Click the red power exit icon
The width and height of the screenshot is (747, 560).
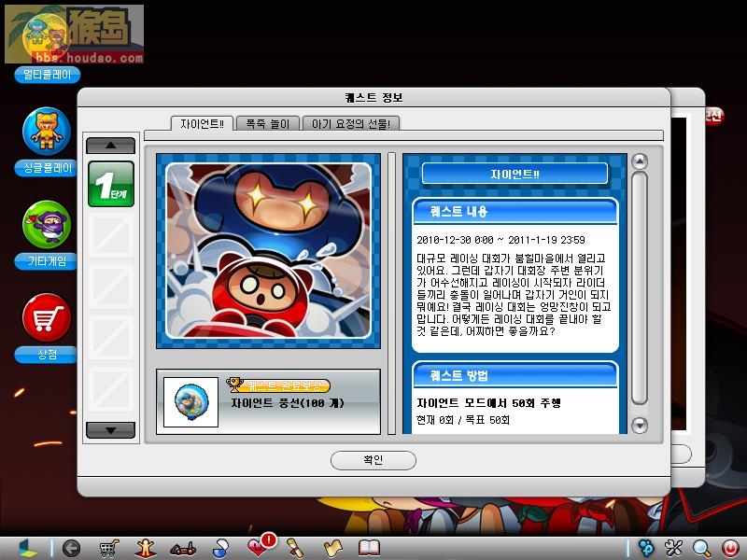(x=730, y=549)
